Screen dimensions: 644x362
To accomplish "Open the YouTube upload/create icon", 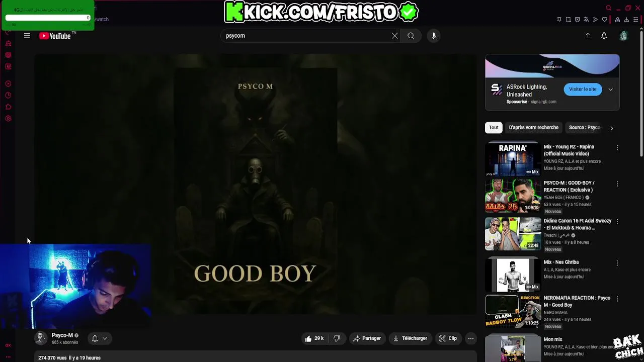I will tap(587, 36).
